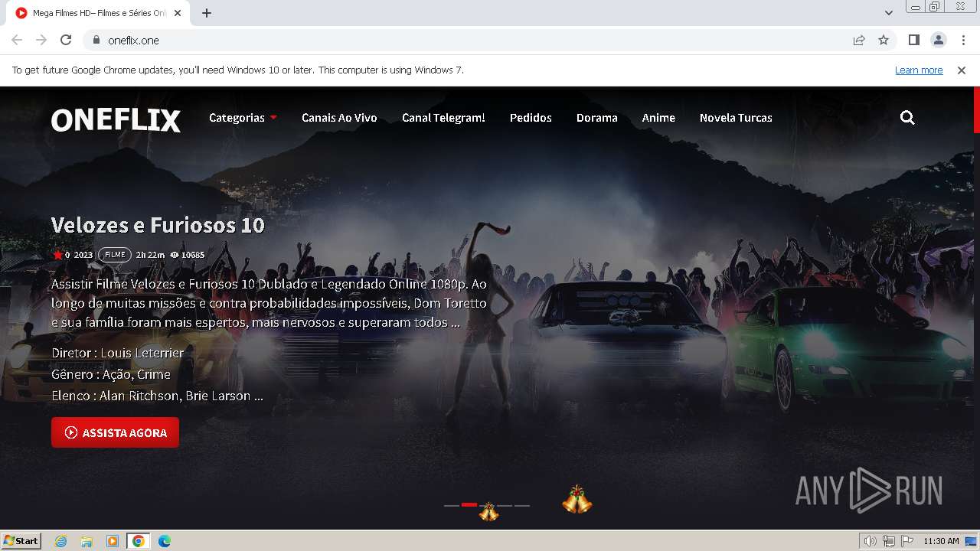Open the Novela Turcas section

[x=736, y=118]
